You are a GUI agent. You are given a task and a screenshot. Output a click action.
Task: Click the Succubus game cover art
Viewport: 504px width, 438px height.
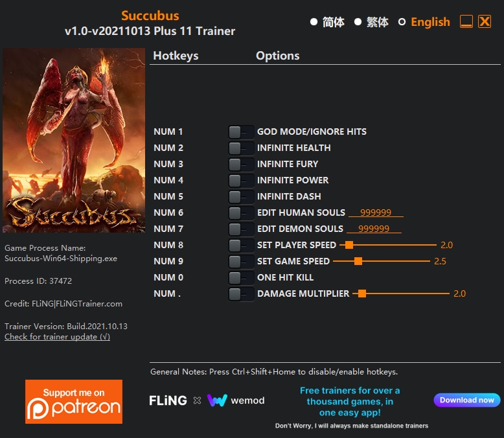pos(74,140)
